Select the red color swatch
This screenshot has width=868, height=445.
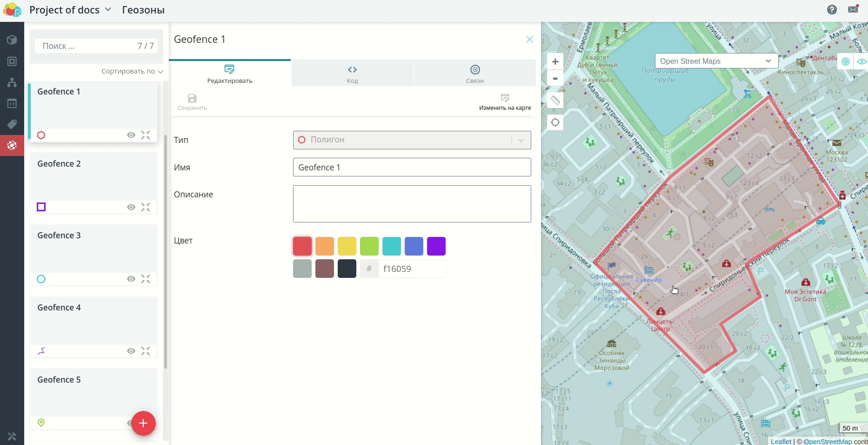coord(302,246)
